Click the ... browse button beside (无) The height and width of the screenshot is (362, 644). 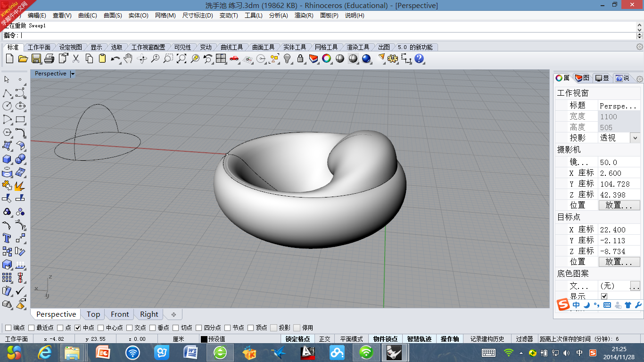[635, 286]
